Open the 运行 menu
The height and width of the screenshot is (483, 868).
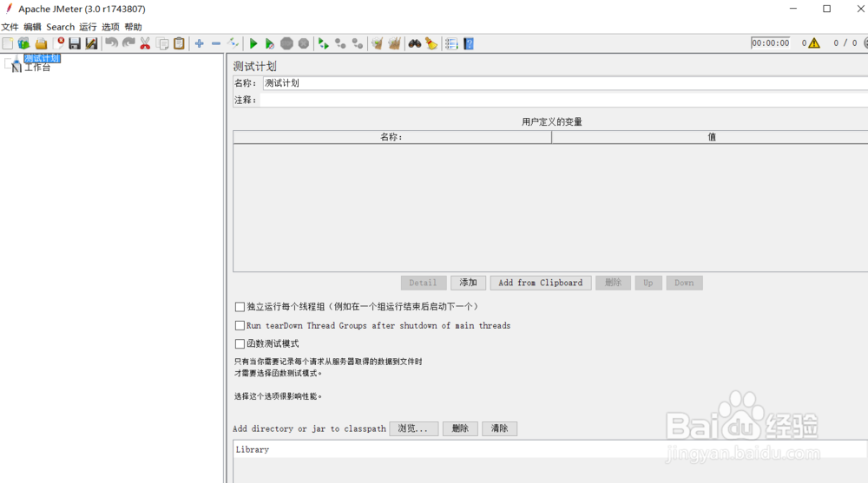click(88, 27)
